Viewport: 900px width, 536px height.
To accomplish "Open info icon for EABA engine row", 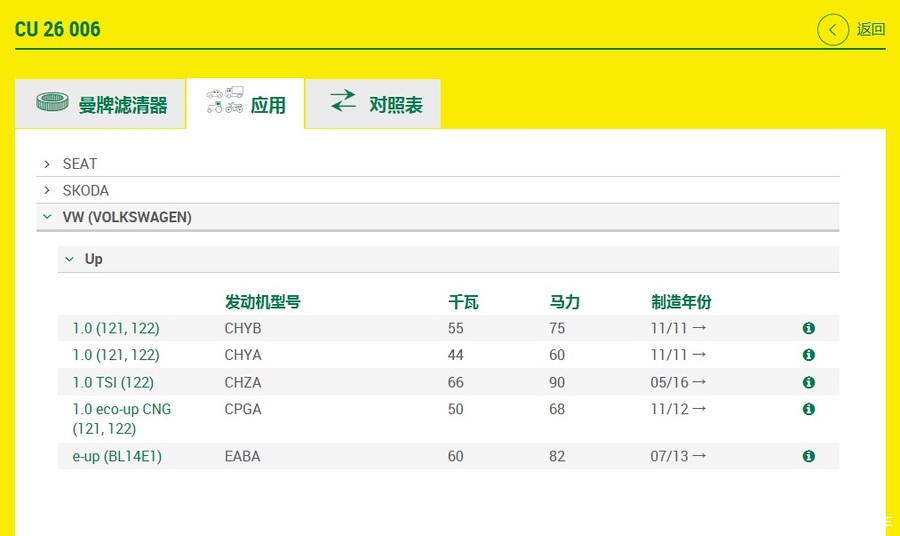I will 809,456.
